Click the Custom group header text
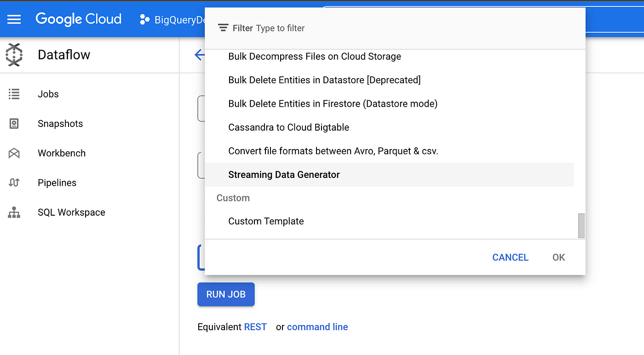This screenshot has height=355, width=644. coord(233,198)
